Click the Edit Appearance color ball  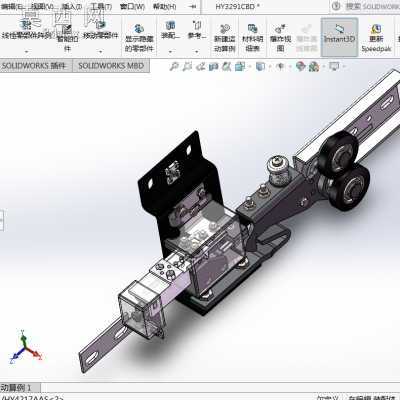coord(300,67)
